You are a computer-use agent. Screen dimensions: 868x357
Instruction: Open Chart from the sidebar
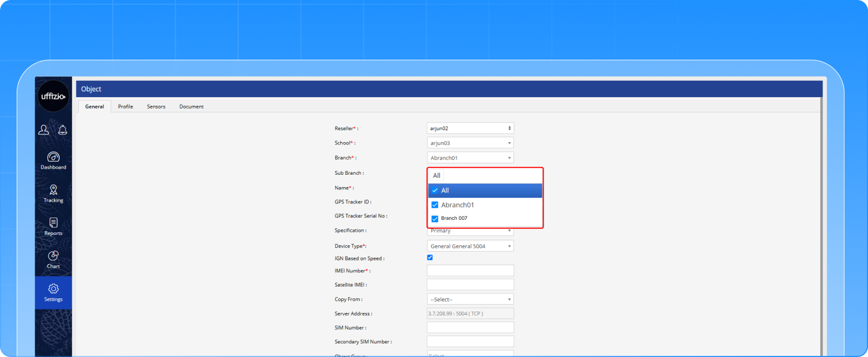coord(53,259)
